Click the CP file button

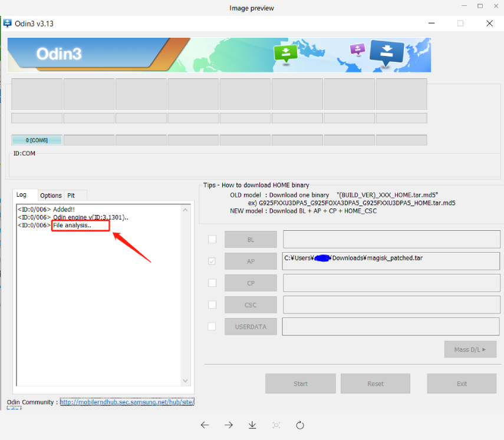coord(251,283)
